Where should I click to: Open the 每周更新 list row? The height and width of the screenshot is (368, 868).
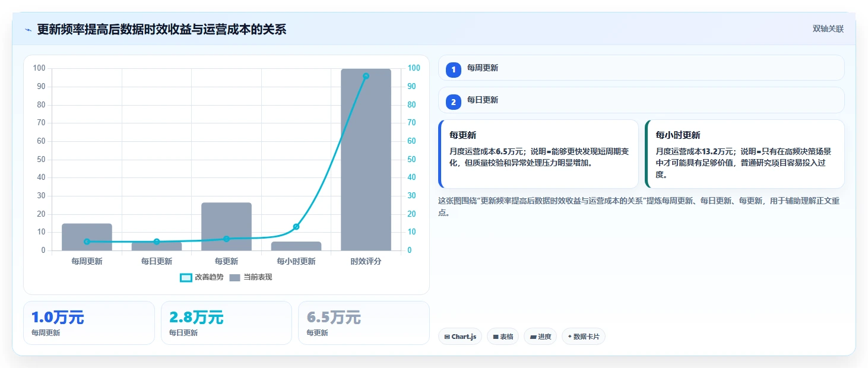pos(641,68)
